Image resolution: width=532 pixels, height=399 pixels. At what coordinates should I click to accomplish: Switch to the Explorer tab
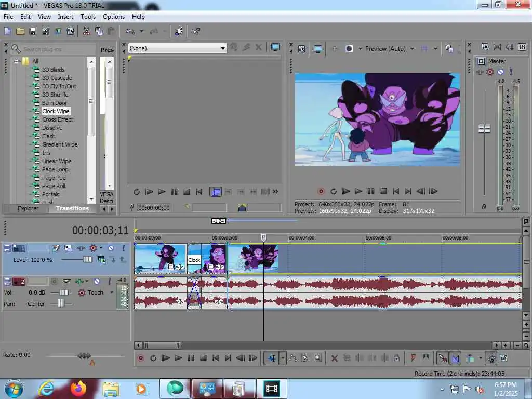click(28, 208)
